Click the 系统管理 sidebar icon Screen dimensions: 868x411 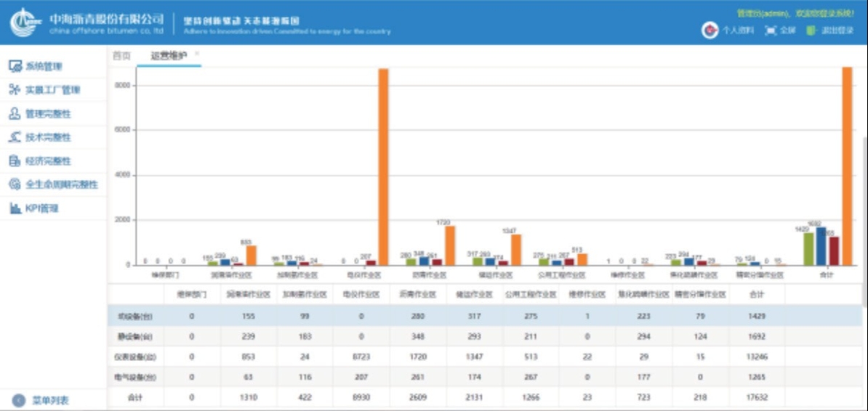(x=15, y=67)
